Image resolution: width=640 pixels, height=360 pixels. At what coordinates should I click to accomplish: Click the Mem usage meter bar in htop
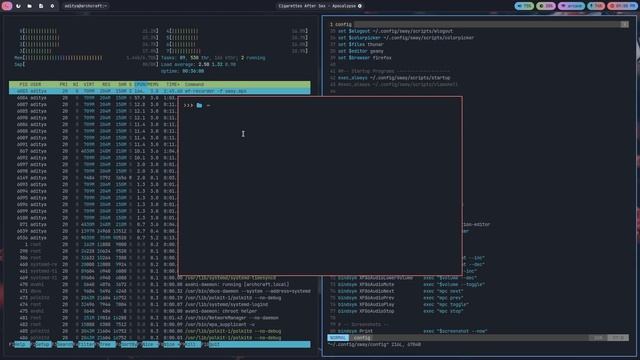86,58
